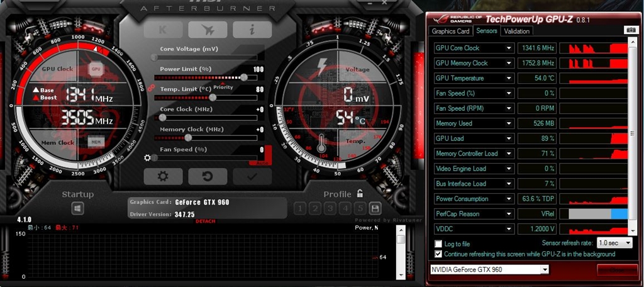This screenshot has width=644, height=287.
Task: Click the Afterburner graph vertical scrollbar
Action: click(401, 252)
